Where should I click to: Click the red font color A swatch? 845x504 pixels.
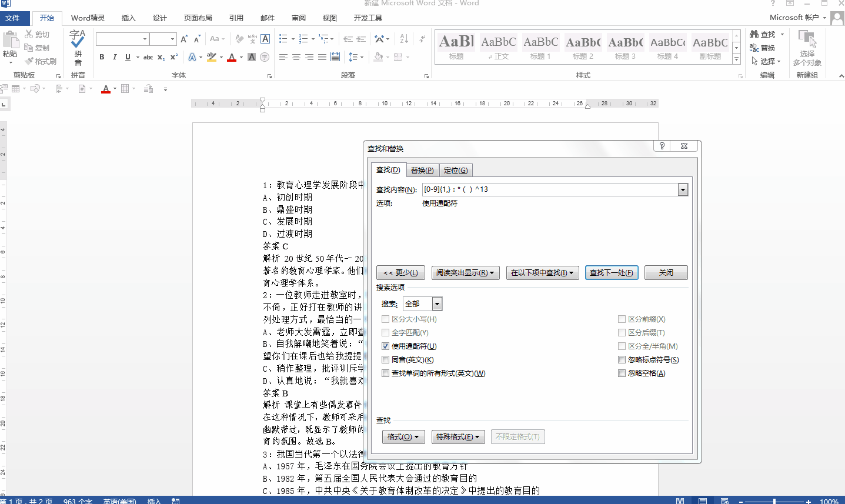coord(232,57)
